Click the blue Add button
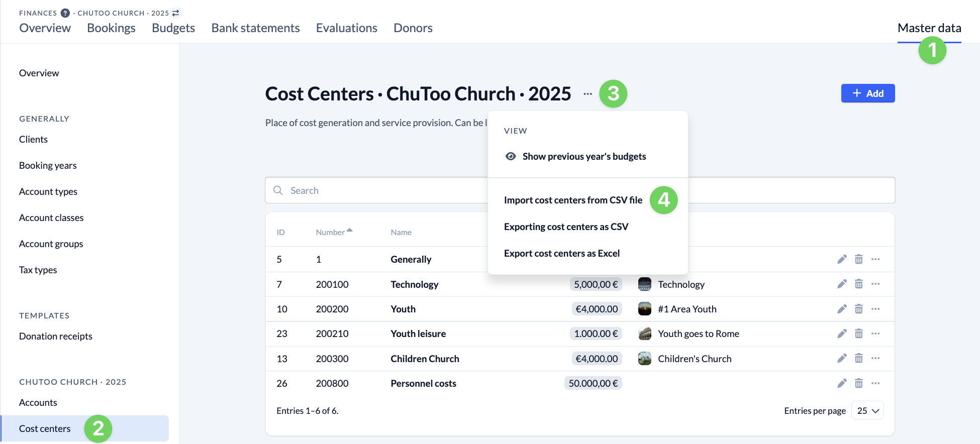The height and width of the screenshot is (444, 980). (868, 93)
